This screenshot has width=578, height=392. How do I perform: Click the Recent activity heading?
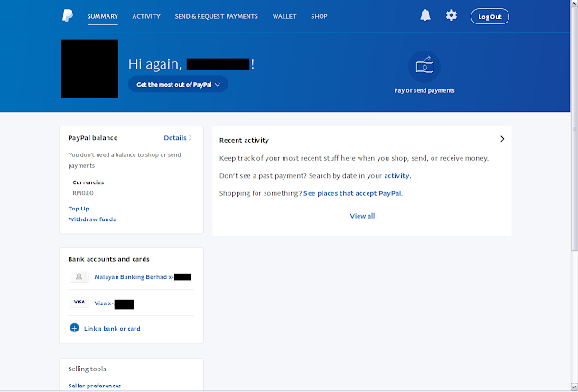pyautogui.click(x=244, y=140)
